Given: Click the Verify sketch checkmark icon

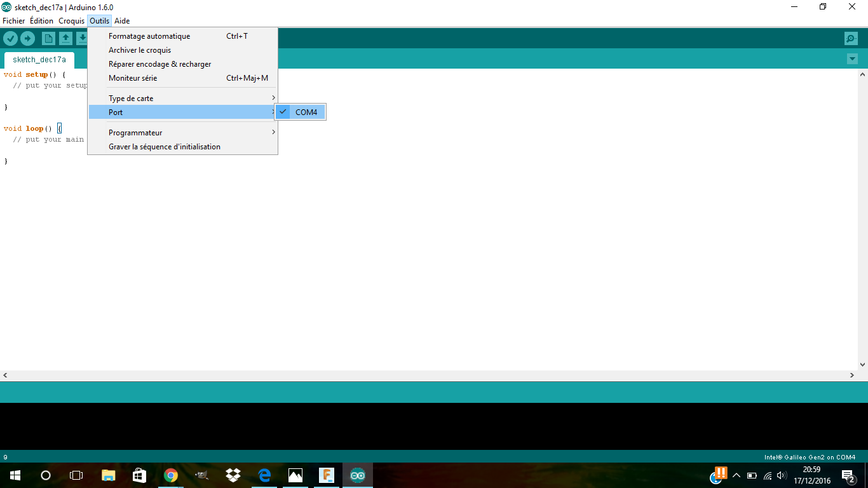Looking at the screenshot, I should click(10, 39).
